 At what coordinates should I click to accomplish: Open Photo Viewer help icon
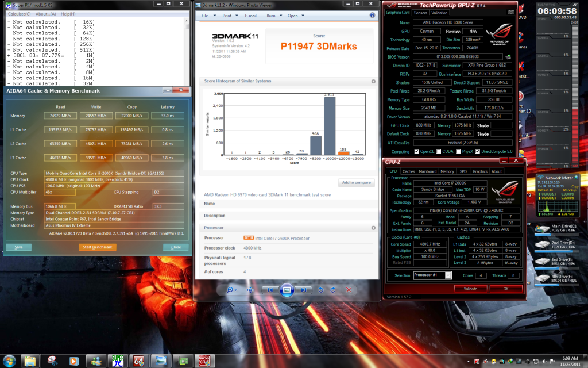[x=372, y=16]
